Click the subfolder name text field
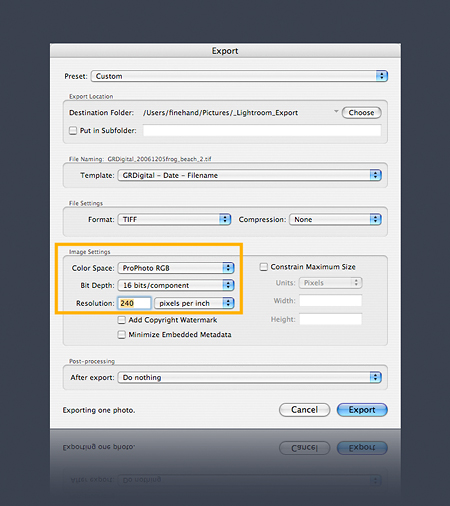This screenshot has height=506, width=450. coord(262,130)
